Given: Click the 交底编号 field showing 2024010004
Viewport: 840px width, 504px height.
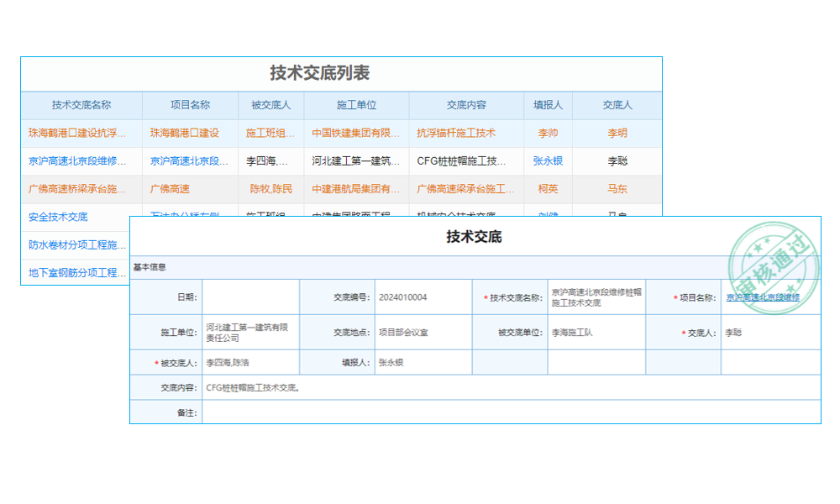Looking at the screenshot, I should pyautogui.click(x=422, y=297).
